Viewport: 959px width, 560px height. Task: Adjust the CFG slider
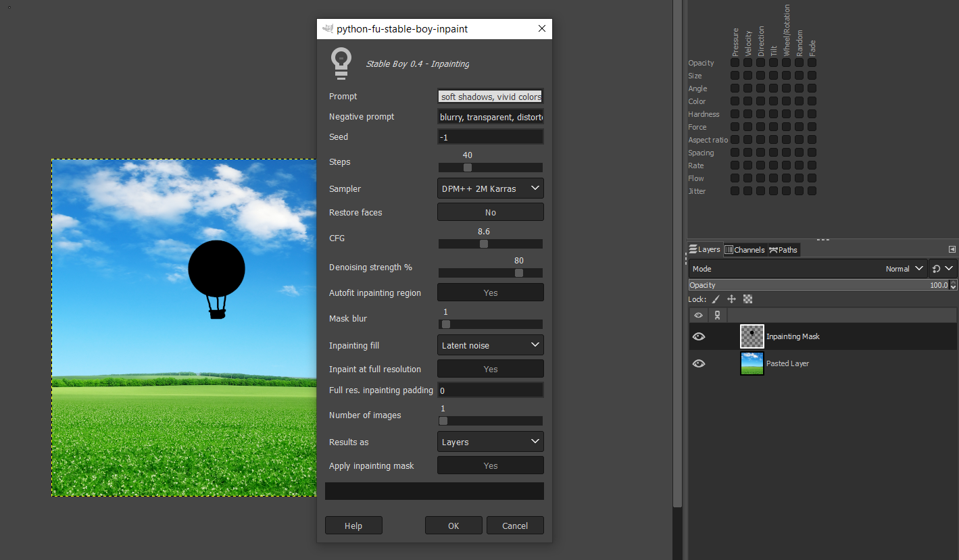coord(484,243)
